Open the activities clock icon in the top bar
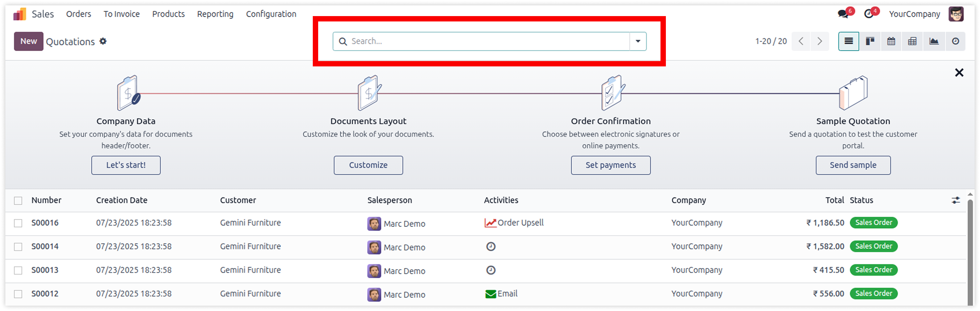Image resolution: width=980 pixels, height=311 pixels. pyautogui.click(x=869, y=14)
